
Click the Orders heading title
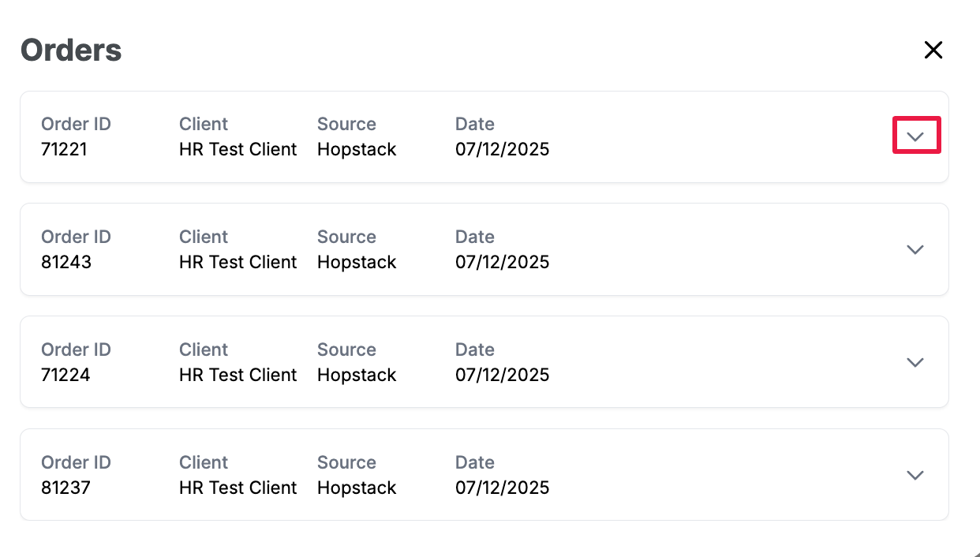71,50
